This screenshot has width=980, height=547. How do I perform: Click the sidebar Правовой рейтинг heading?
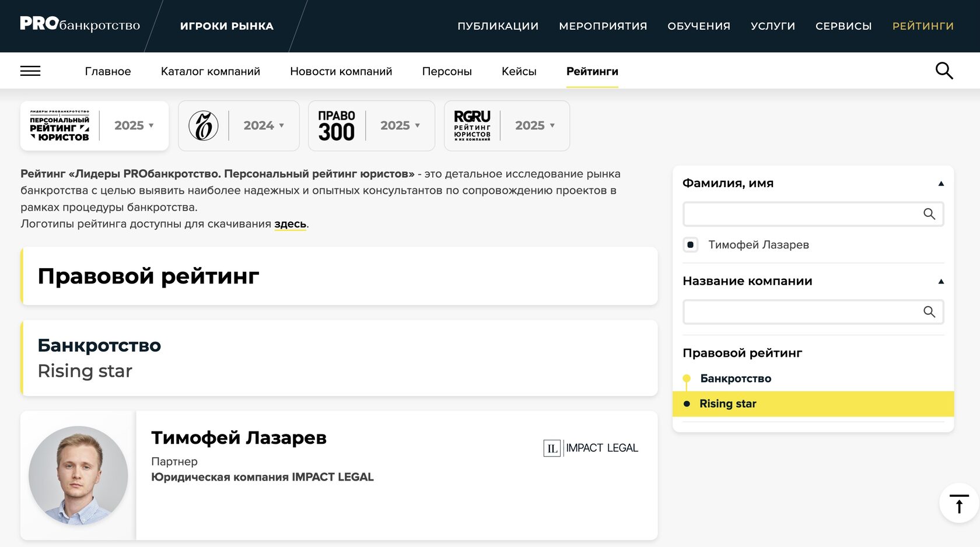point(742,353)
